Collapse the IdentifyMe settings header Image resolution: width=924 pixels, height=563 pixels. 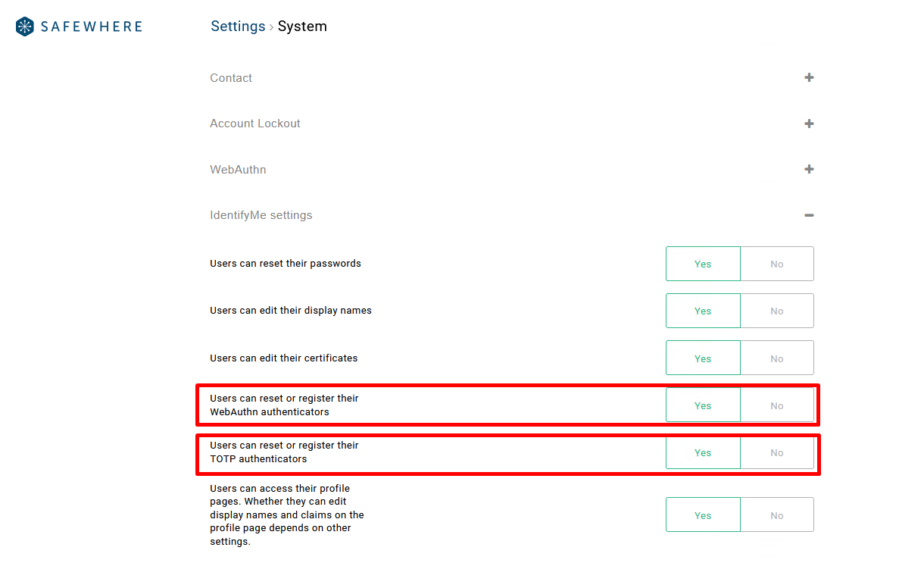pos(261,215)
